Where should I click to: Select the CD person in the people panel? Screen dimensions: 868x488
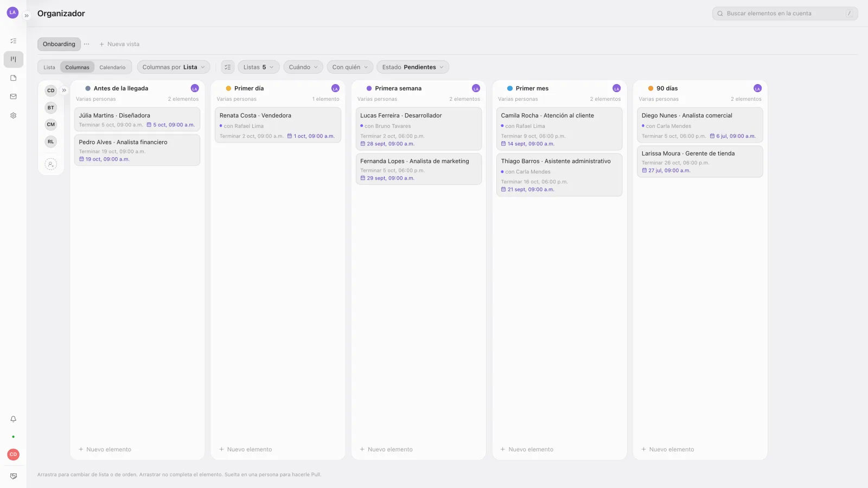coord(51,91)
